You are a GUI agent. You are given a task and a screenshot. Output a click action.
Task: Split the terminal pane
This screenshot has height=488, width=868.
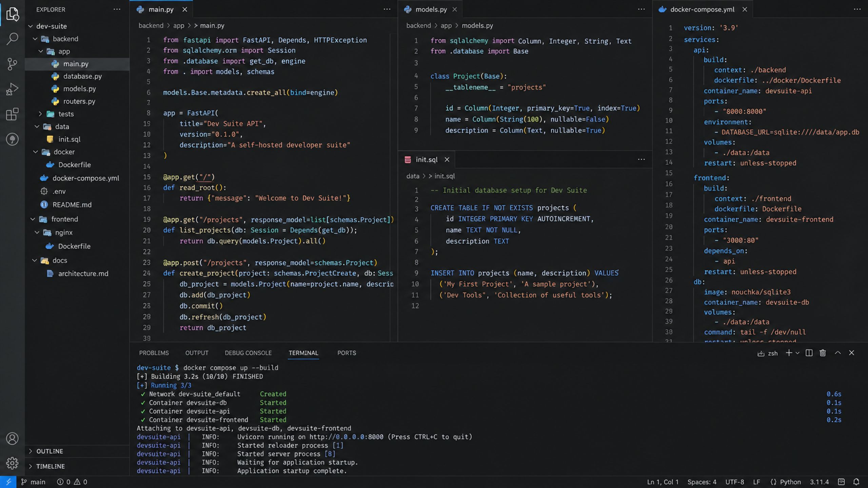809,353
